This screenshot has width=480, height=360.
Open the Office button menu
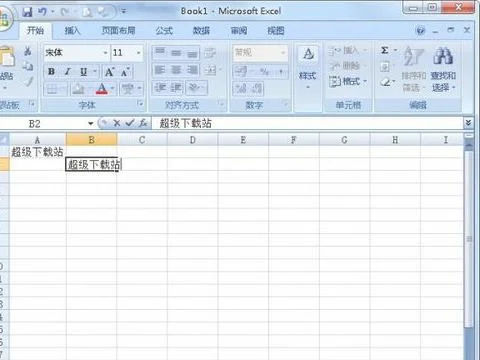click(x=5, y=18)
